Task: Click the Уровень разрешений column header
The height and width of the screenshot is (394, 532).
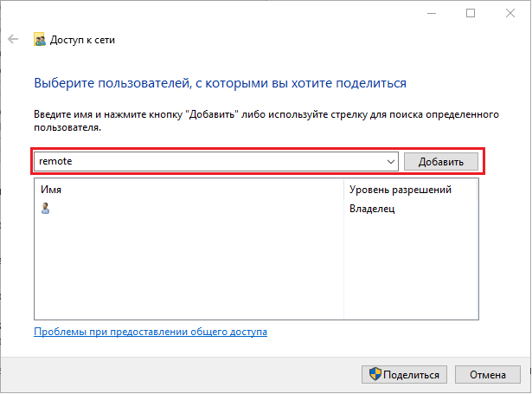Action: click(401, 190)
